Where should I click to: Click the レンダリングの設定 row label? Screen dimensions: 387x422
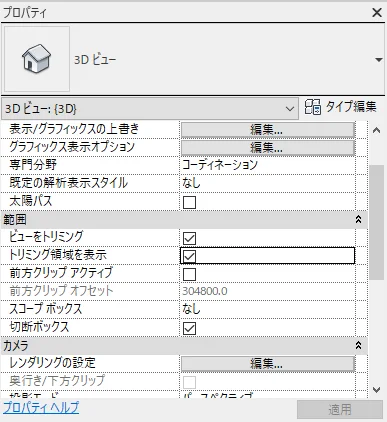click(52, 362)
